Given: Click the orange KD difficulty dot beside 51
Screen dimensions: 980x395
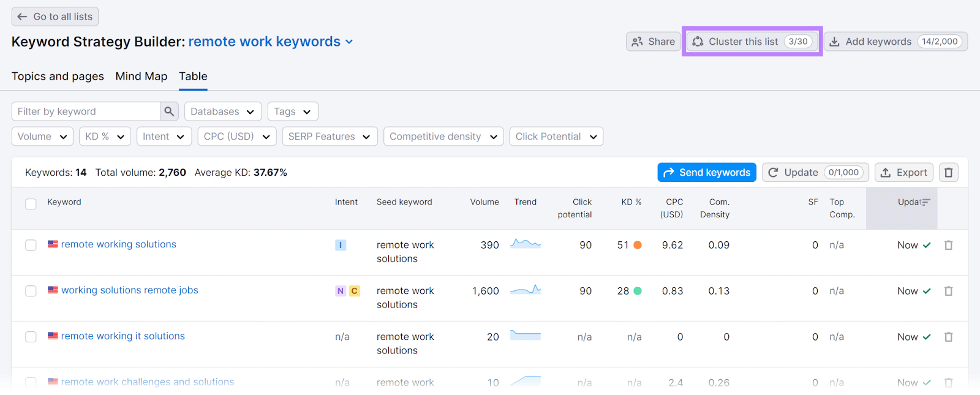Looking at the screenshot, I should (638, 245).
